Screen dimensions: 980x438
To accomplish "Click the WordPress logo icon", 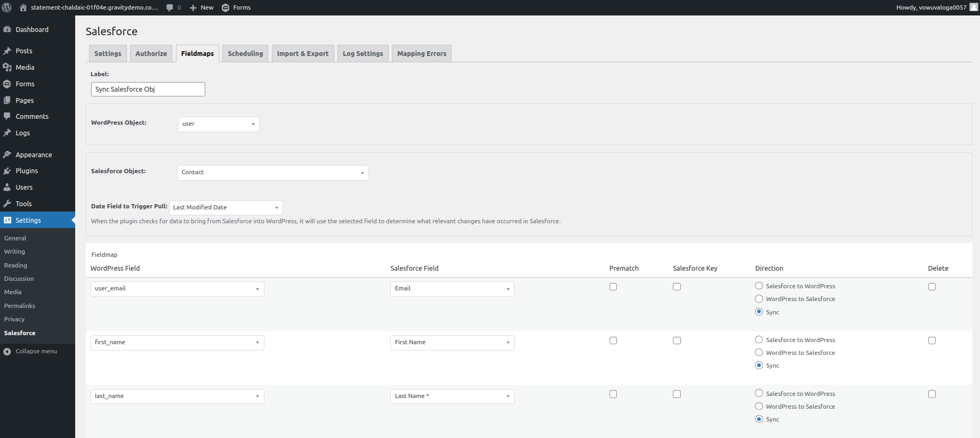I will 7,7.
